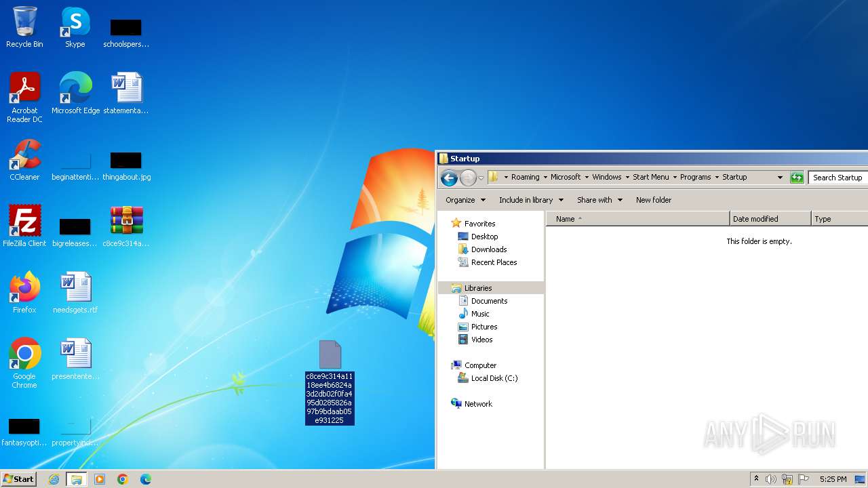Select the propertyind... desktop file
The width and height of the screenshot is (868, 488).
(x=75, y=431)
